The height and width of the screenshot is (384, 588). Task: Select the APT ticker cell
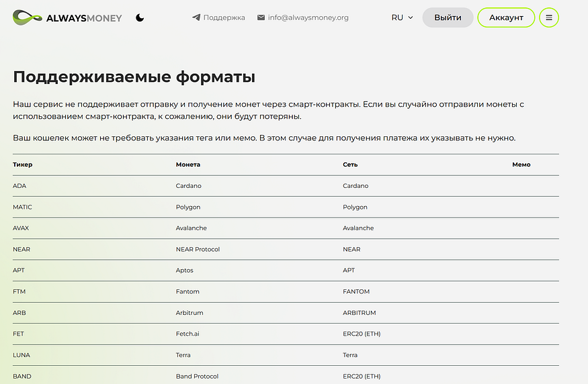click(19, 270)
